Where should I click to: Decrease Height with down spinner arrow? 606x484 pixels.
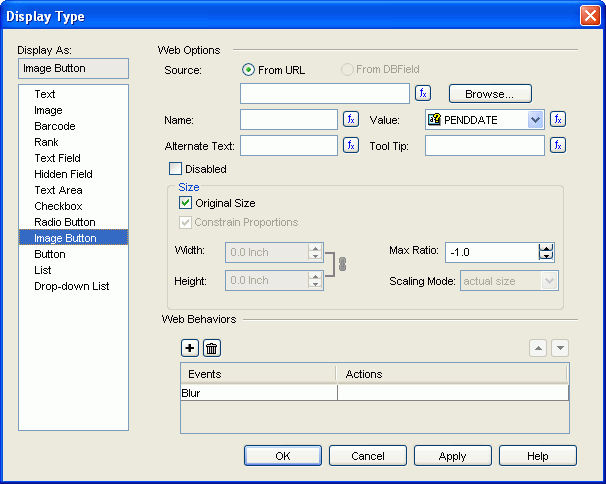click(x=315, y=285)
